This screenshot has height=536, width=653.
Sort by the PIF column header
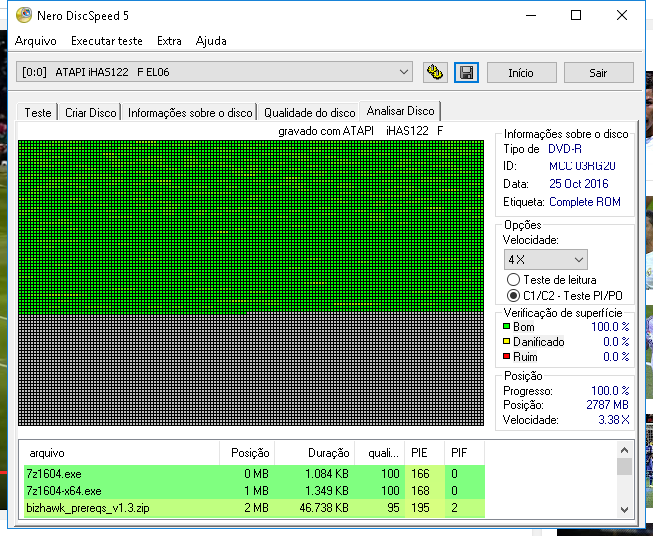pos(464,453)
